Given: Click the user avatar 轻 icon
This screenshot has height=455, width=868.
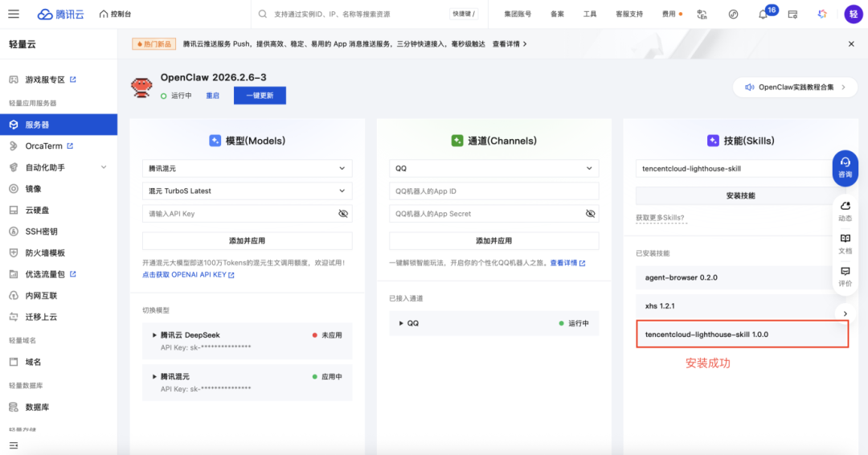Looking at the screenshot, I should 853,14.
